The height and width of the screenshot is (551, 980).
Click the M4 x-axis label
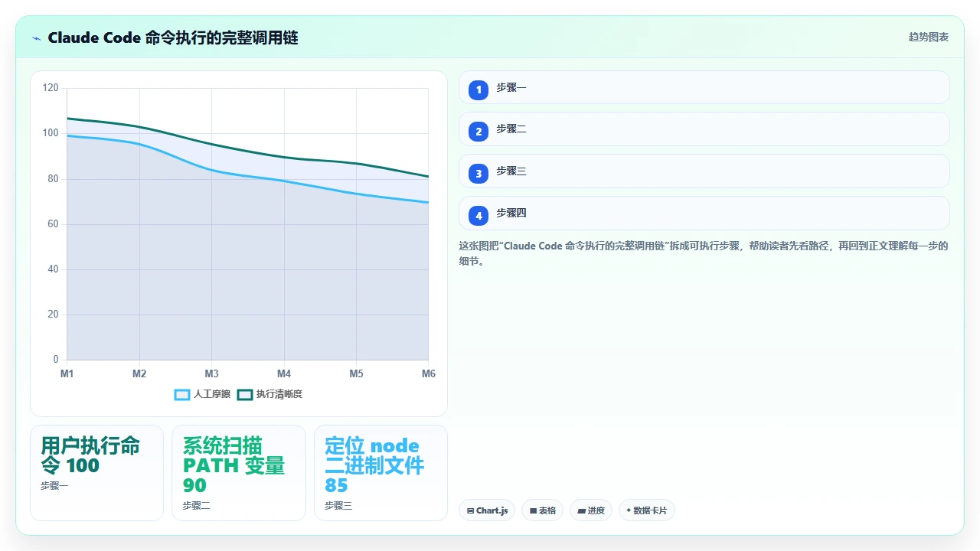click(284, 373)
